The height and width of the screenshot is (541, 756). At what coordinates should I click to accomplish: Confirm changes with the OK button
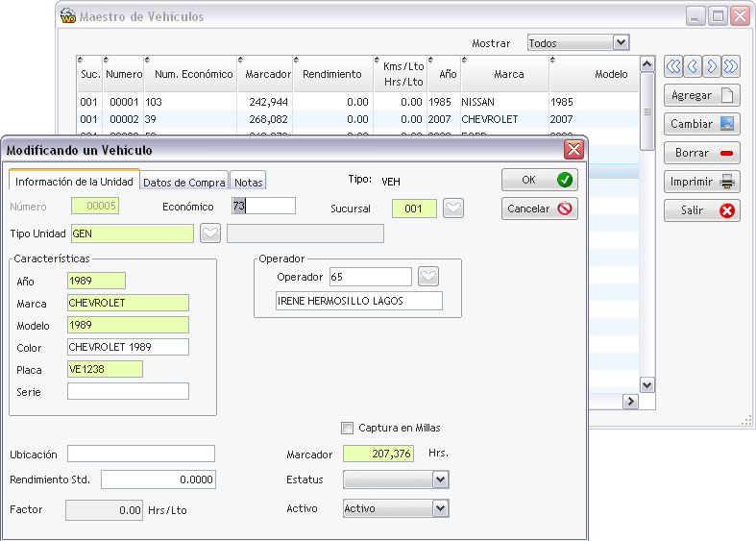pyautogui.click(x=539, y=180)
